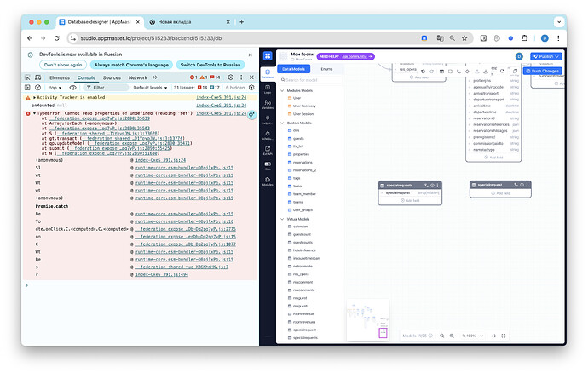588x373 pixels.
Task: Collapse the Custom Models group
Action: tap(282, 123)
